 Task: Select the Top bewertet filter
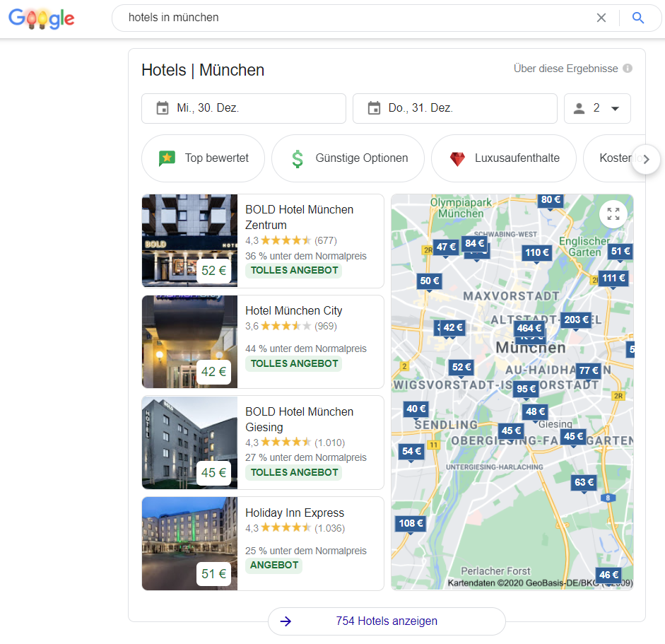coord(203,158)
